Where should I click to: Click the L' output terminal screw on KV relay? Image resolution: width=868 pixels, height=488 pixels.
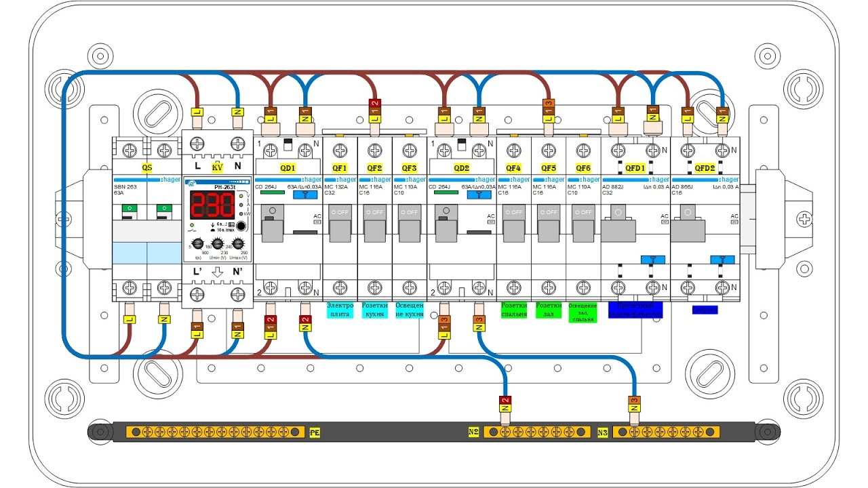tap(197, 293)
